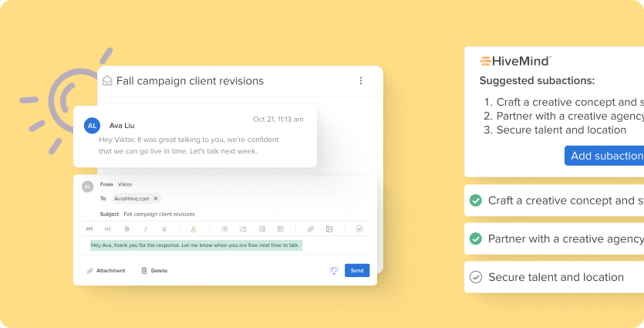Insert a bulleted list
Image resolution: width=644 pixels, height=328 pixels.
pos(224,229)
